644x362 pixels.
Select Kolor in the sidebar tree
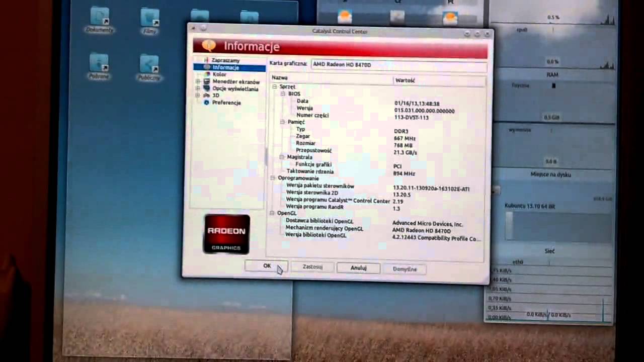point(219,74)
